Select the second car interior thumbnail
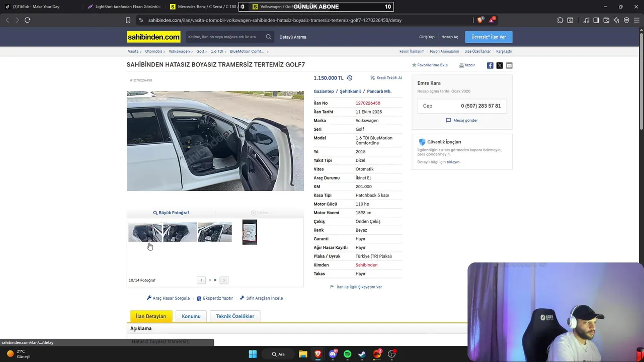 coord(180,232)
